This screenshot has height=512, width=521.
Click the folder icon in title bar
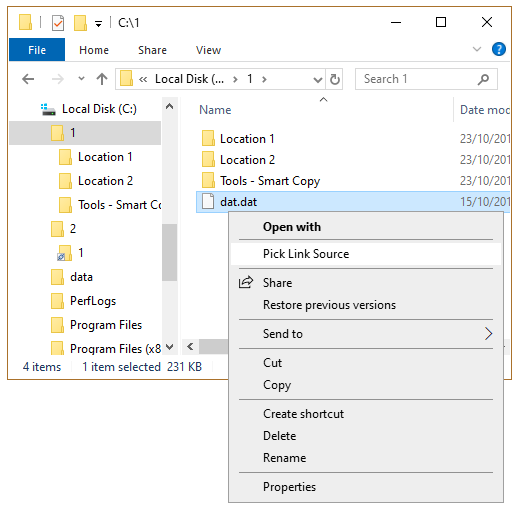pos(25,22)
